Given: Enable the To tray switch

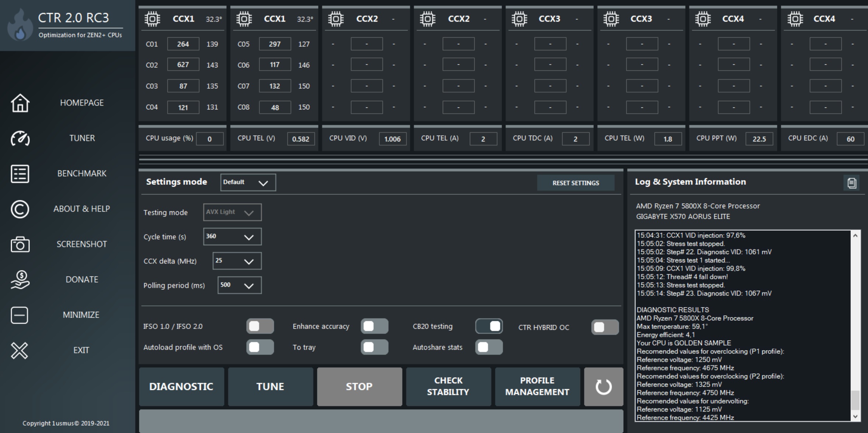Looking at the screenshot, I should point(374,347).
